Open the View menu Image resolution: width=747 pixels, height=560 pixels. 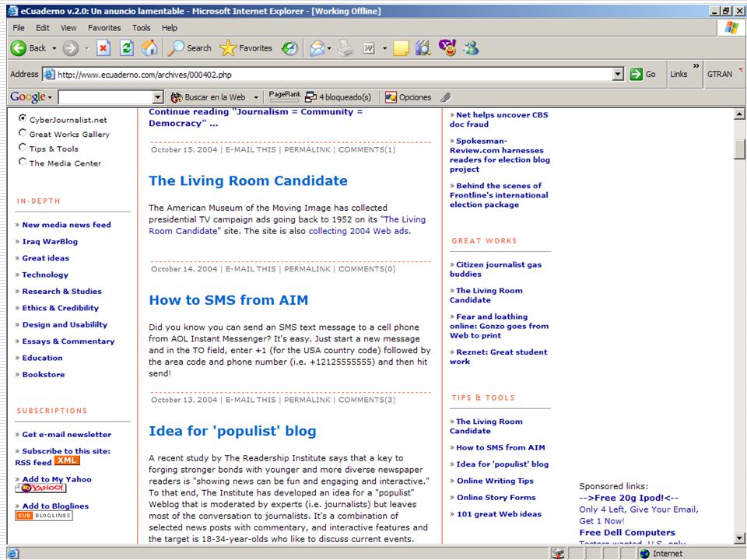pos(68,28)
